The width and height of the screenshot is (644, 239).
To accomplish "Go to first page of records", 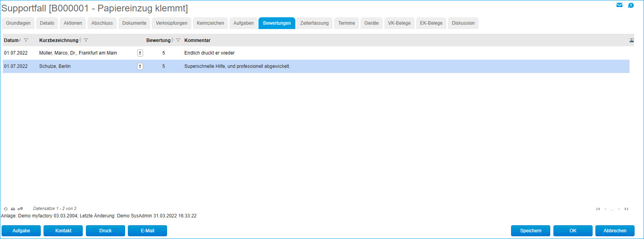I will click(x=598, y=209).
